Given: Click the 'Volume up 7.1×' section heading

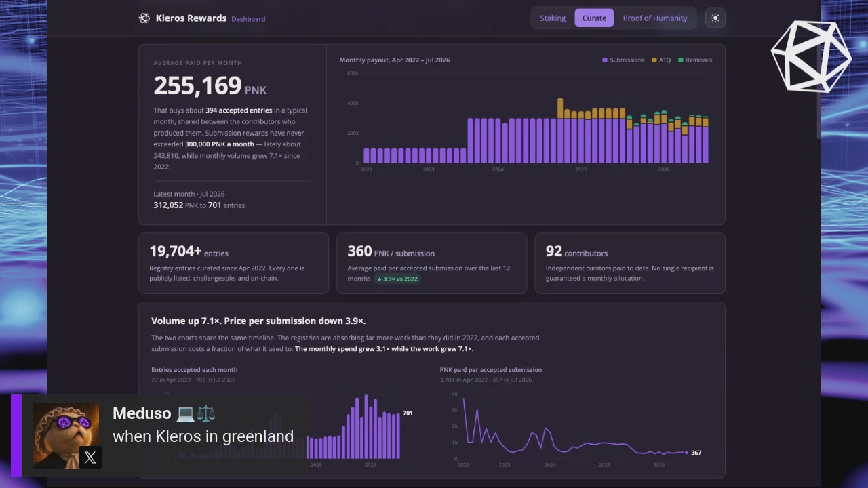Looking at the screenshot, I should coord(258,321).
